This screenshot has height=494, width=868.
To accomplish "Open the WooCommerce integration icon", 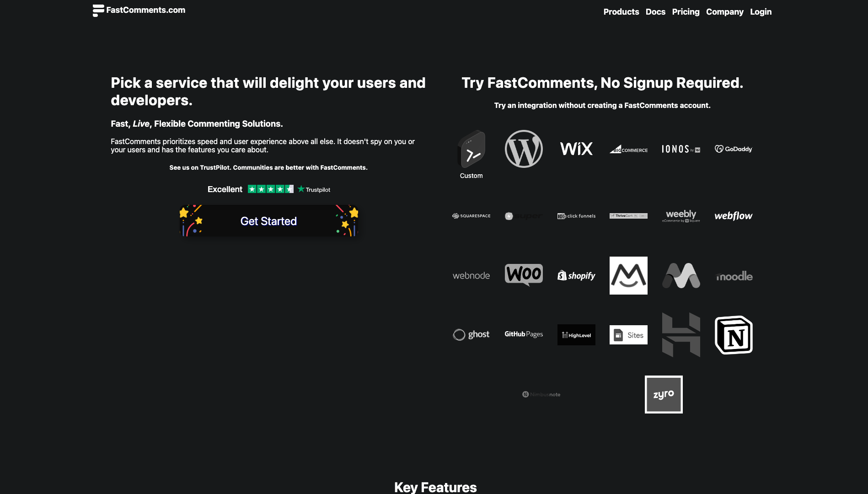I will pyautogui.click(x=524, y=274).
